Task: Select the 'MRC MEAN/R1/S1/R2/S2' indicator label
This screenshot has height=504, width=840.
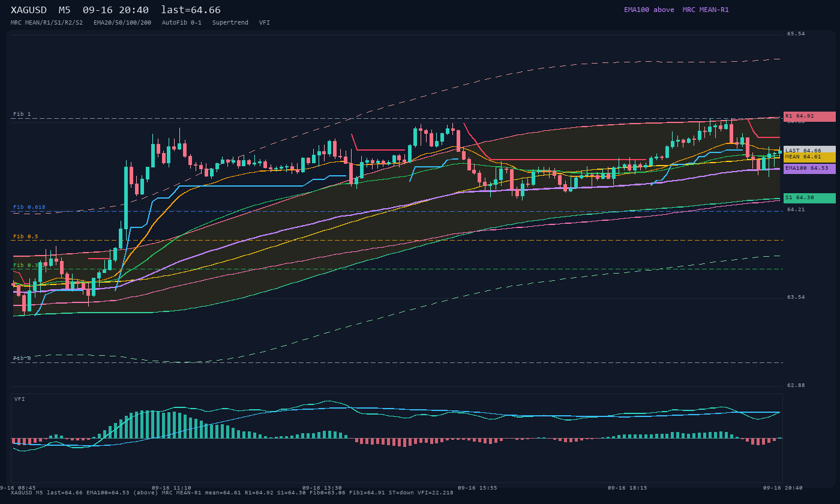Action: click(x=47, y=23)
